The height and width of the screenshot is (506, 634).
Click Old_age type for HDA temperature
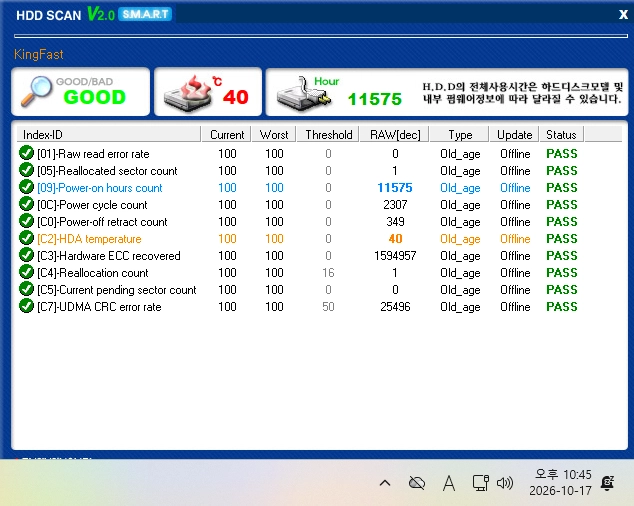tap(460, 239)
